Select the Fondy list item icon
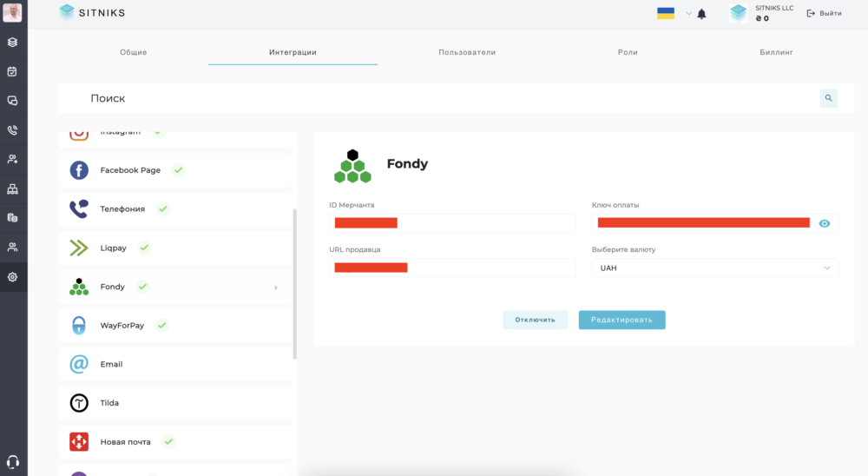This screenshot has height=476, width=868. coord(79,287)
